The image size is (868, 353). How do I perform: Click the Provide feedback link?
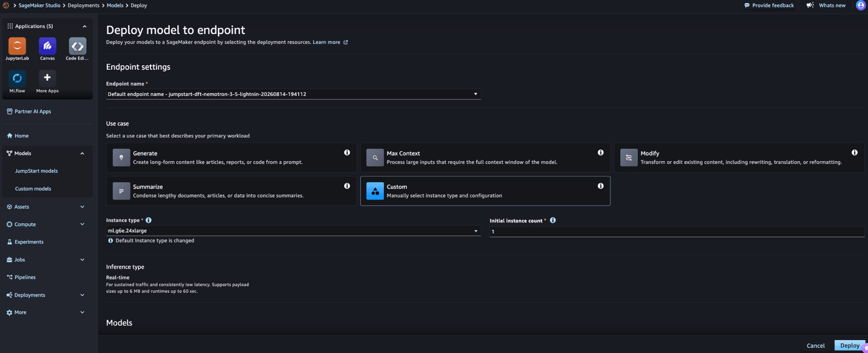[x=773, y=5]
